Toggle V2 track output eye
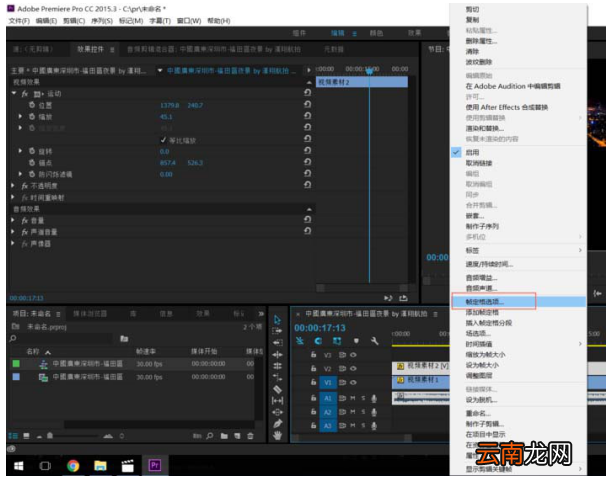Screen dimensions: 609x482 353,368
